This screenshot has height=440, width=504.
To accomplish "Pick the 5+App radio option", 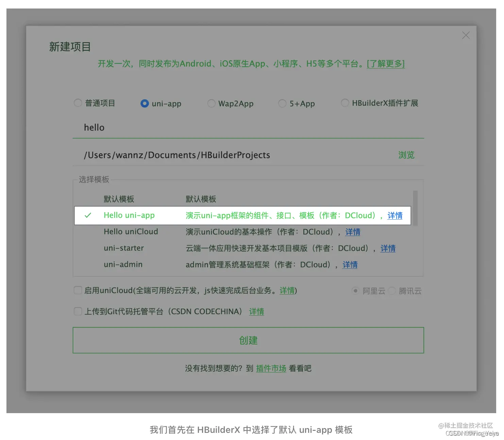I will (282, 103).
